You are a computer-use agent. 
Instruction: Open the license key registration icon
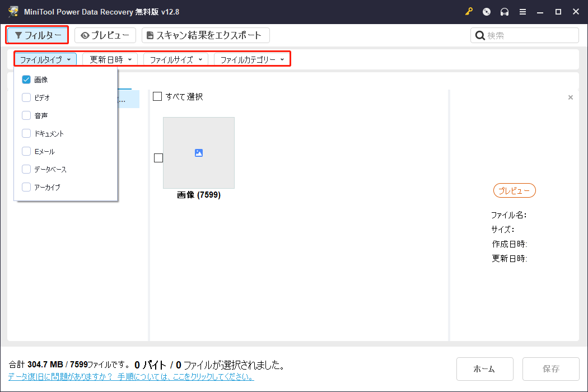point(469,11)
